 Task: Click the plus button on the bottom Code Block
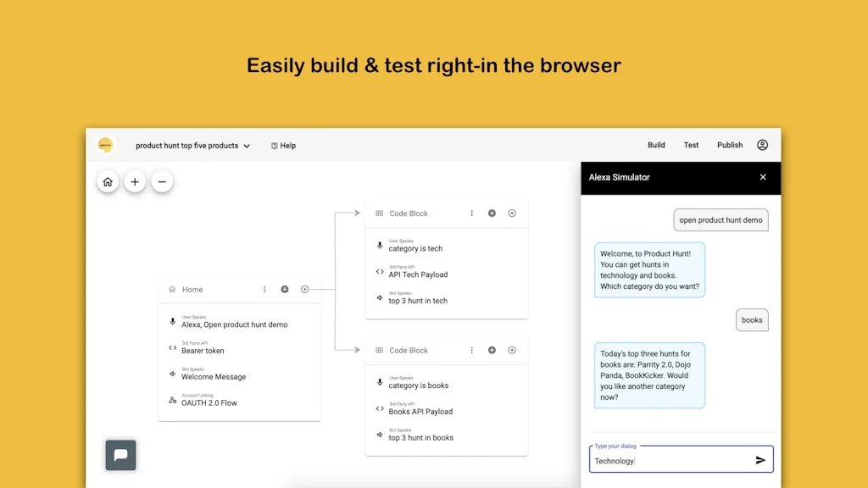click(492, 350)
